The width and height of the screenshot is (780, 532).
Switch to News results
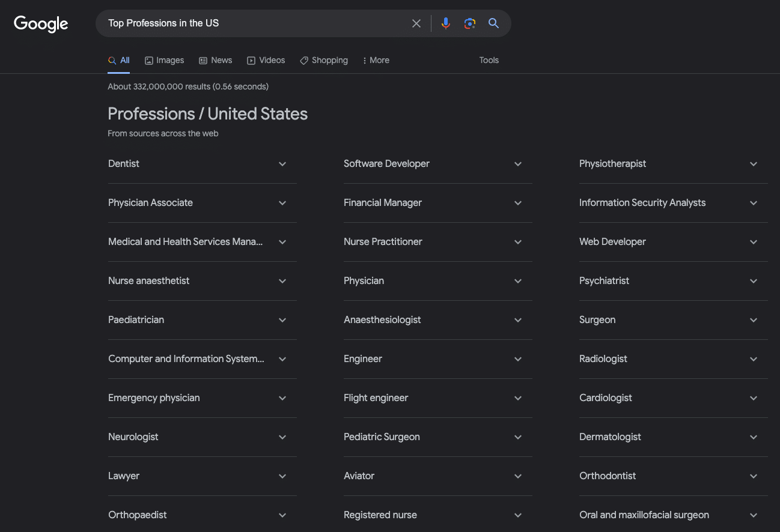click(x=215, y=60)
